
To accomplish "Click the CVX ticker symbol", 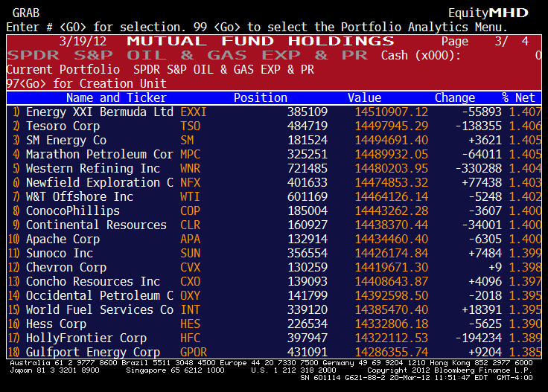I will pos(190,267).
